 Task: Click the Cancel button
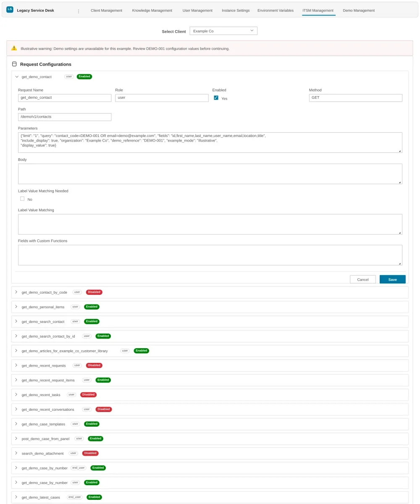(363, 279)
